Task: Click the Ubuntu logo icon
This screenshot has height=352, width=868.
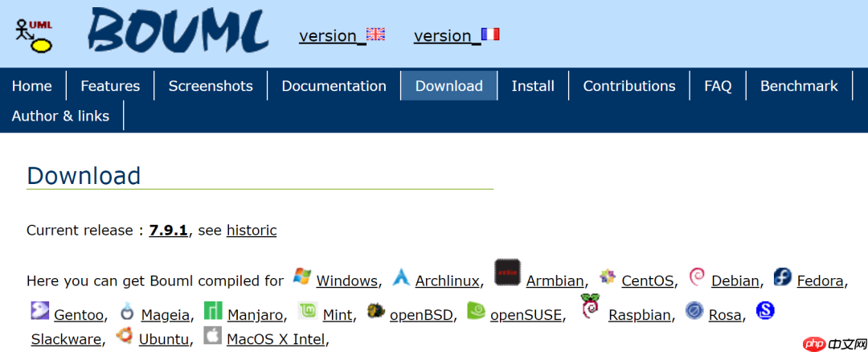Action: coord(124,335)
